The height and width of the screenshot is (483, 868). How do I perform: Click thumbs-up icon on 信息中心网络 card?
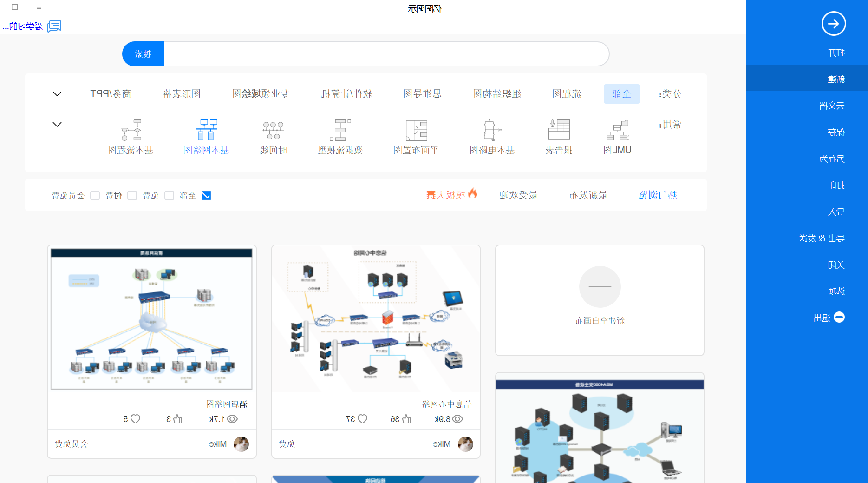406,419
